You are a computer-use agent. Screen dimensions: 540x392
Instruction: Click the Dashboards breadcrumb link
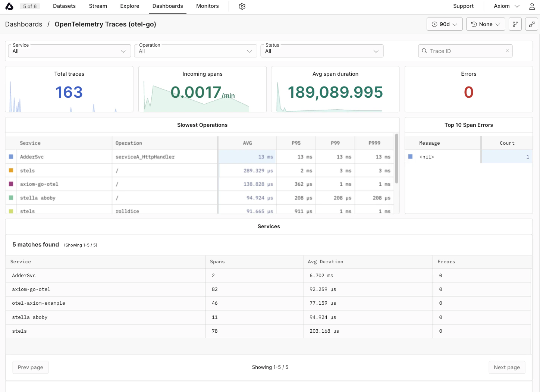click(x=23, y=24)
